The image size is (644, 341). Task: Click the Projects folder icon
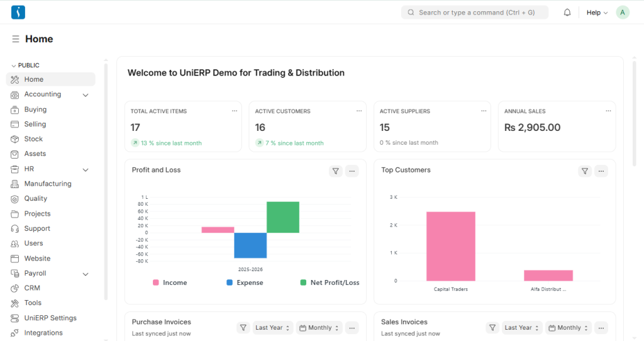click(x=15, y=214)
